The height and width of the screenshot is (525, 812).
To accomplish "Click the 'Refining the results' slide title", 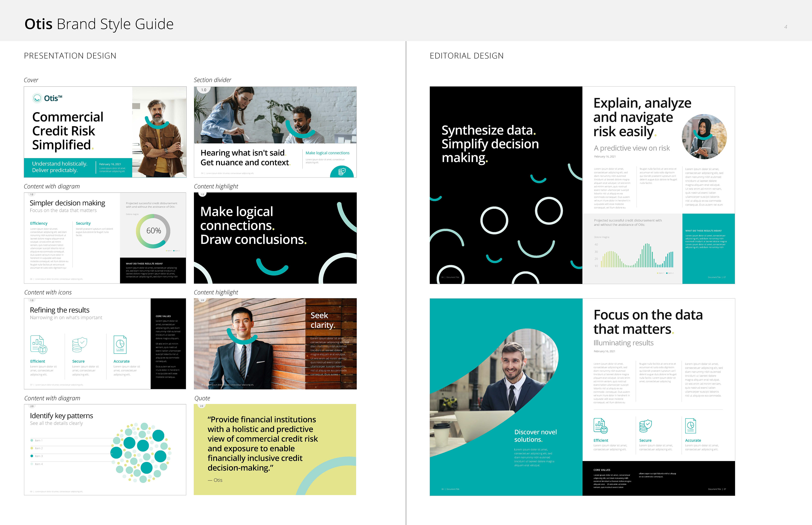I will click(60, 310).
